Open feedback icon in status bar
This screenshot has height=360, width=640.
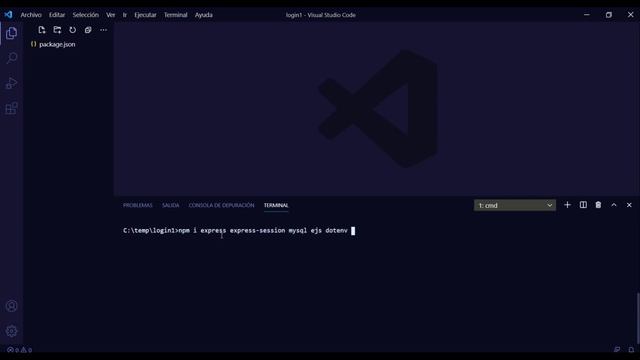coord(617,350)
